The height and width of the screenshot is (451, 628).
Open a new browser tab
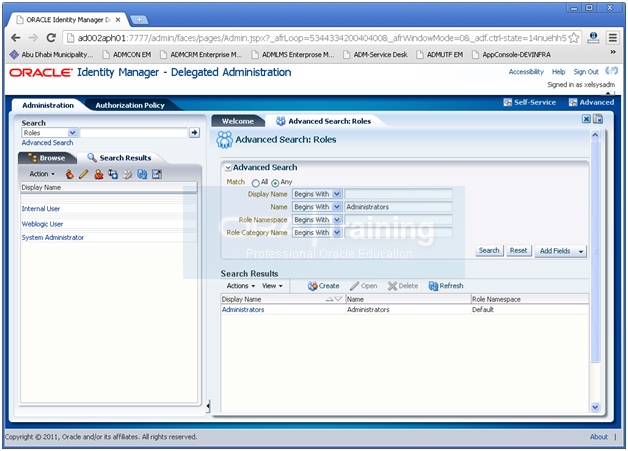pyautogui.click(x=139, y=19)
